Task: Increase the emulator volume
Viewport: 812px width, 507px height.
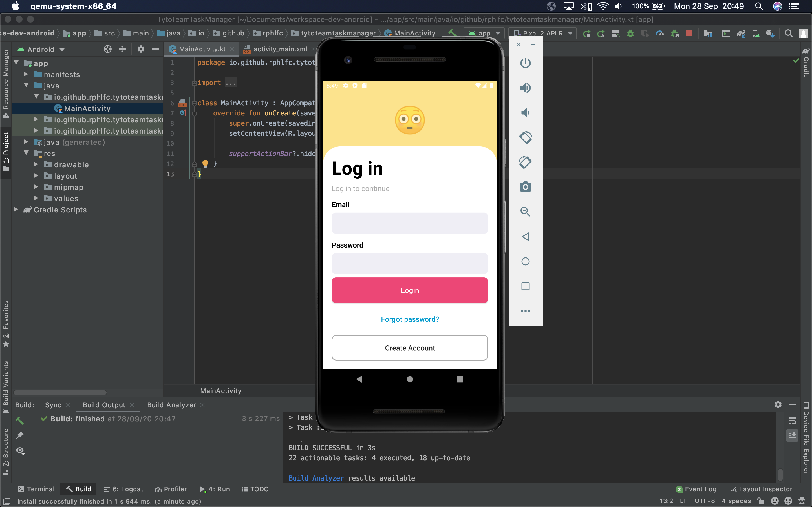Action: pos(525,88)
